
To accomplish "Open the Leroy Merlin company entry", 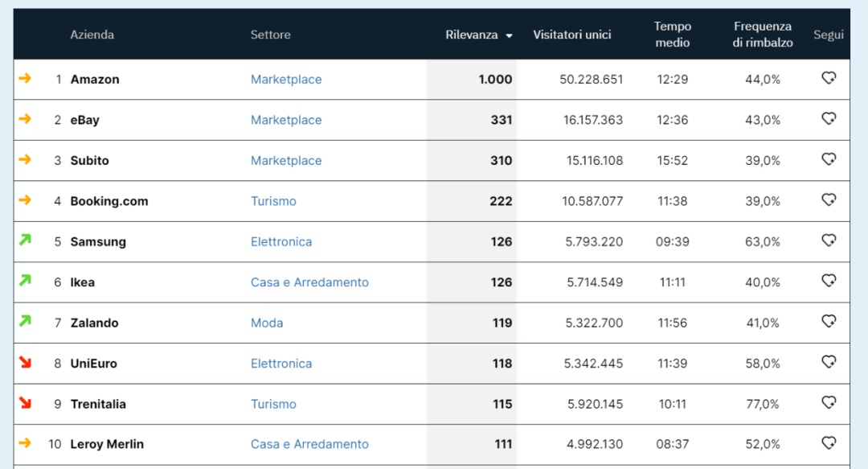I will pyautogui.click(x=107, y=444).
